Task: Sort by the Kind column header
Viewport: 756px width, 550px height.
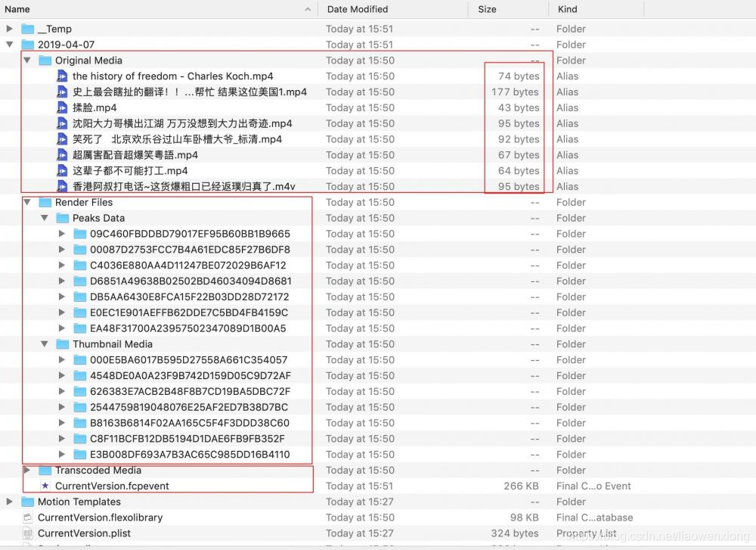Action: (x=596, y=9)
